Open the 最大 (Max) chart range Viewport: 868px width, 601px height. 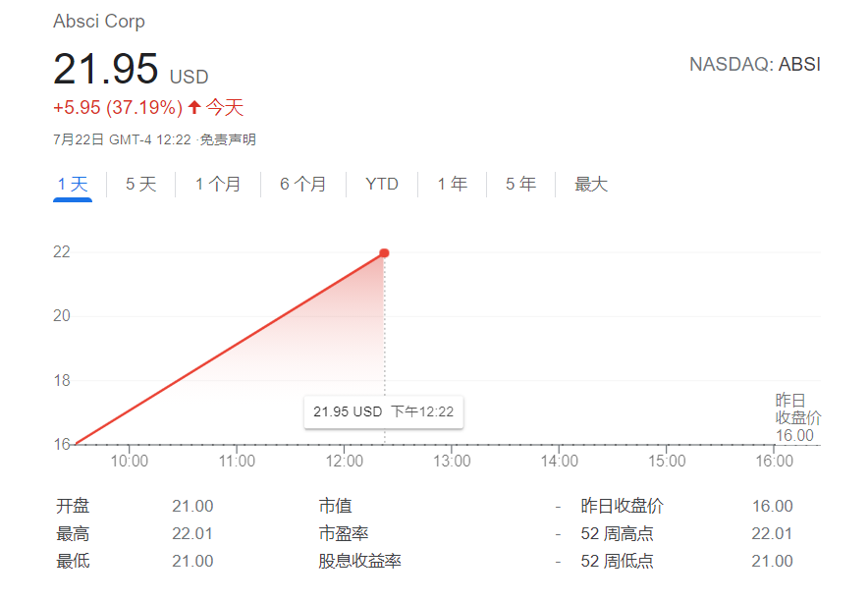(x=589, y=184)
